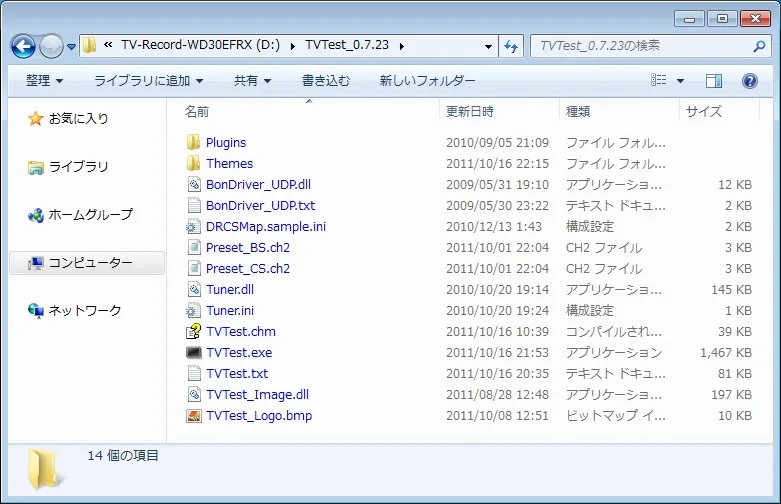Sort by 種類 column header

[578, 112]
